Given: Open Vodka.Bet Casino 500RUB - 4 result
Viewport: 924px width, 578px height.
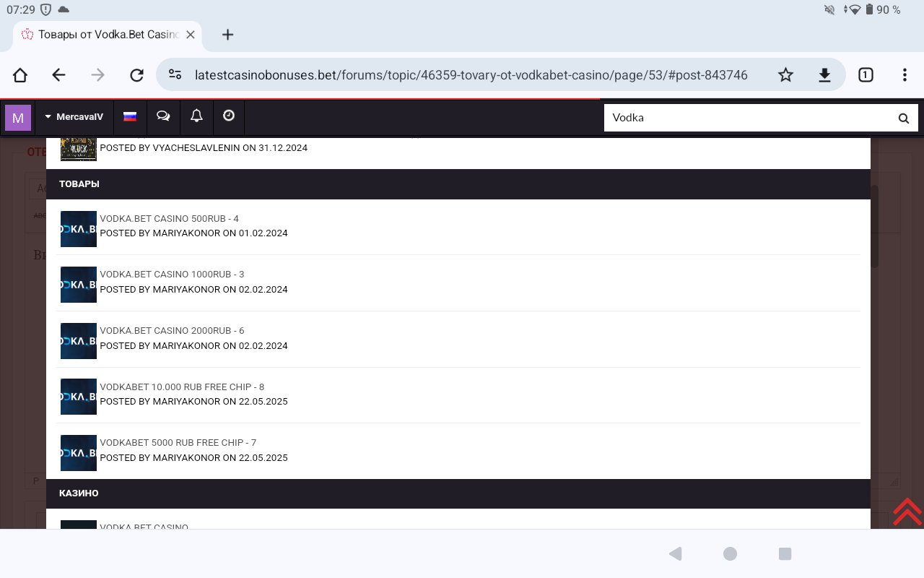Looking at the screenshot, I should click(x=169, y=219).
